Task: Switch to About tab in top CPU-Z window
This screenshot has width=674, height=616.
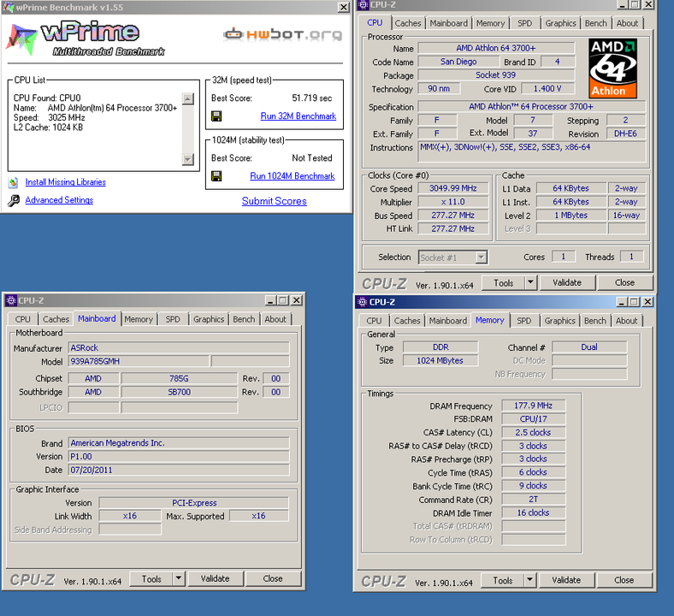Action: click(627, 23)
